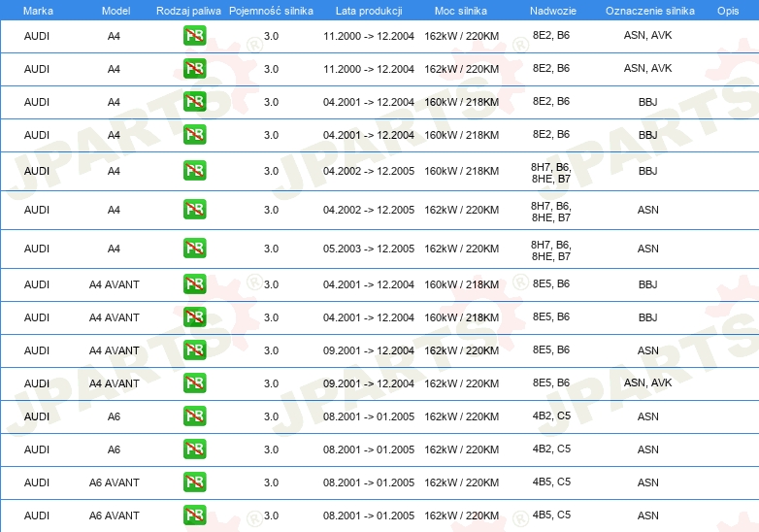
Task: Click 09.2001 -> 12.2004 in the A4 AVANT ASN-only row
Action: (x=369, y=351)
